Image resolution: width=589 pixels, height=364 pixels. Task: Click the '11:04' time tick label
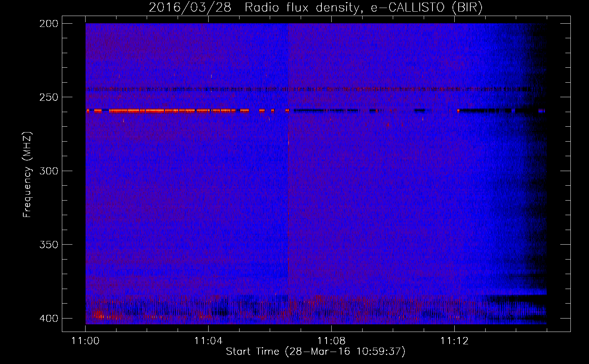click(208, 341)
